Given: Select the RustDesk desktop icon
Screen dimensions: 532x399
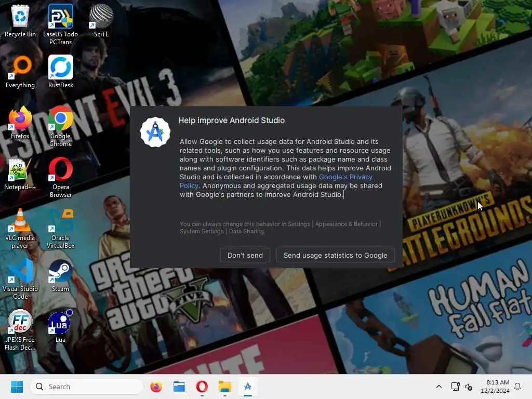Looking at the screenshot, I should point(60,72).
